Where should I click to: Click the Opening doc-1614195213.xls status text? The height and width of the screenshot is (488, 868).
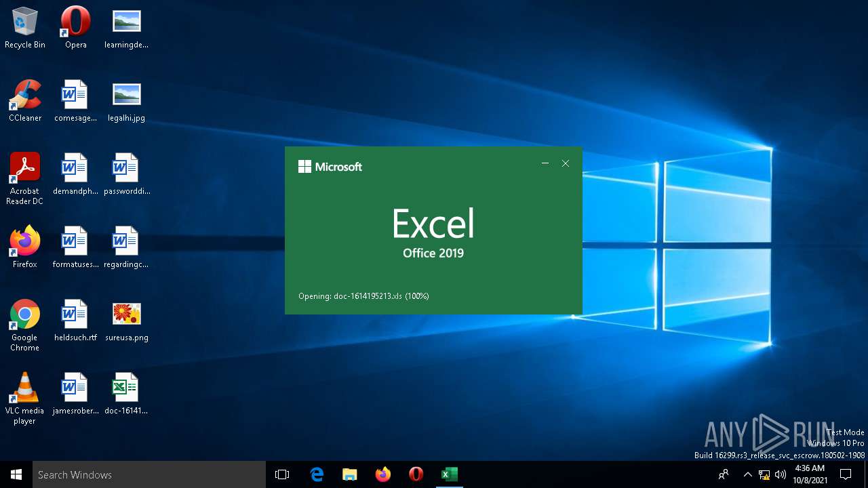pos(363,296)
